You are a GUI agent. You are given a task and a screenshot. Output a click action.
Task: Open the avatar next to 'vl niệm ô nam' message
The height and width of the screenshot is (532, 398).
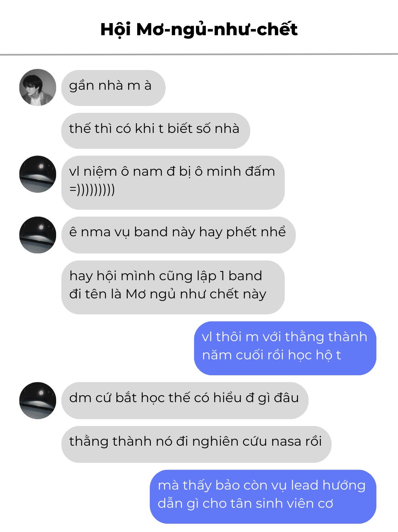pyautogui.click(x=38, y=174)
